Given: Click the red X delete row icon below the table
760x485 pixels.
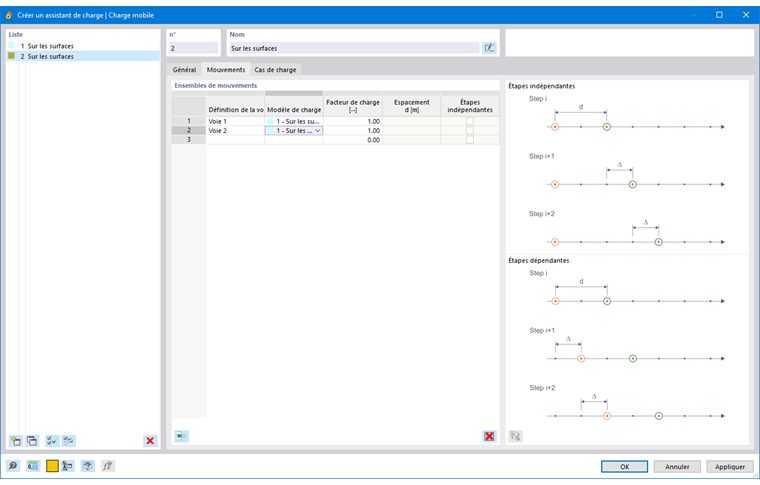Looking at the screenshot, I should (x=489, y=437).
